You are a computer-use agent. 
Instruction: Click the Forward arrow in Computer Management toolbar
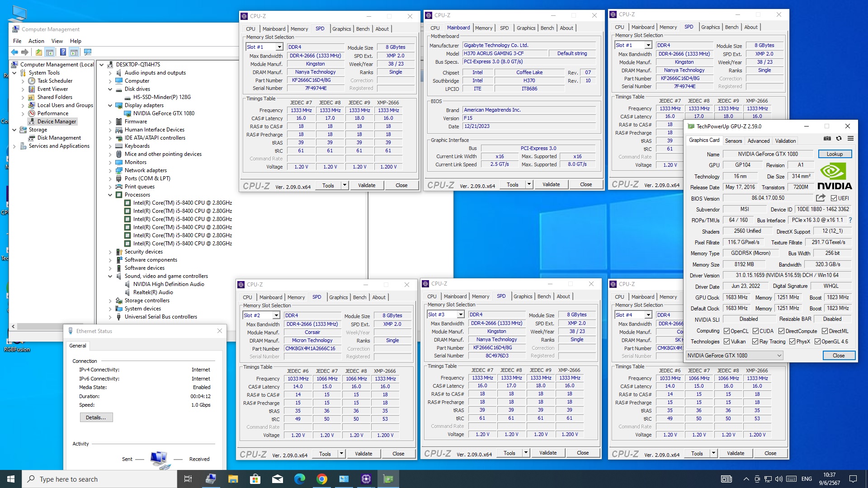pyautogui.click(x=25, y=52)
